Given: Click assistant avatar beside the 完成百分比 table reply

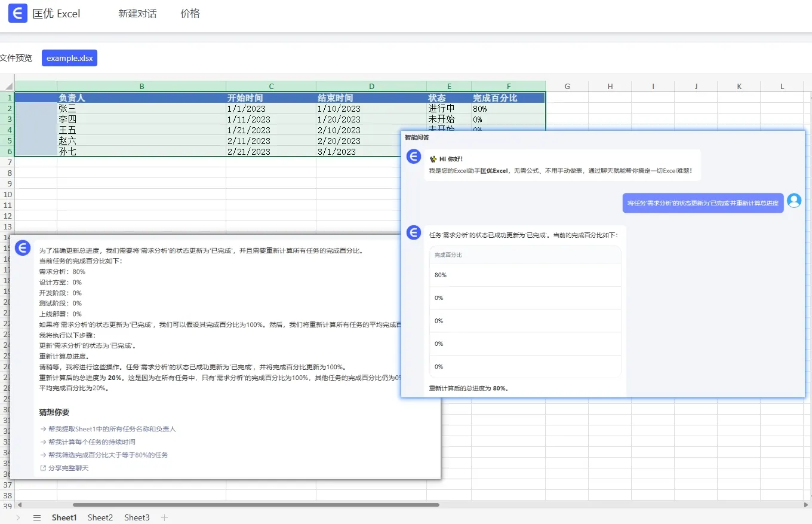Looking at the screenshot, I should coord(414,233).
